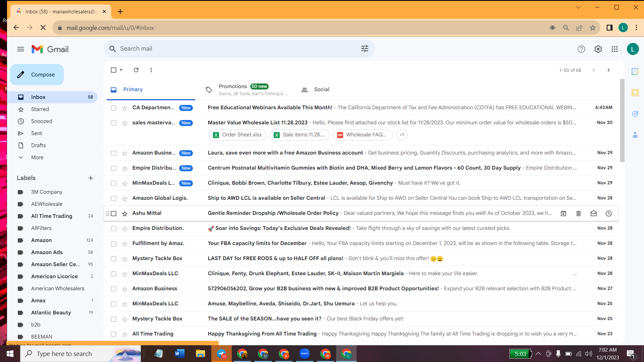Click the Gmail logo
The height and width of the screenshot is (362, 644).
point(50,49)
